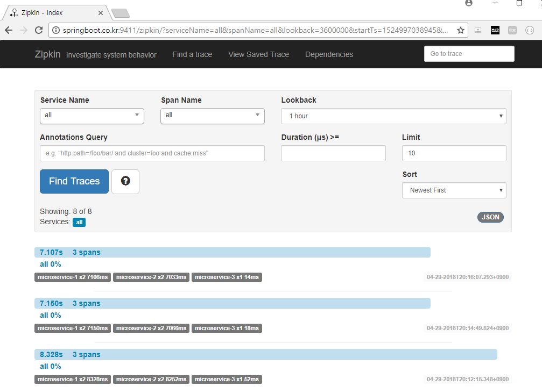Go to the Dependencies page
Viewport: 542px width, 392px height.
(x=329, y=54)
